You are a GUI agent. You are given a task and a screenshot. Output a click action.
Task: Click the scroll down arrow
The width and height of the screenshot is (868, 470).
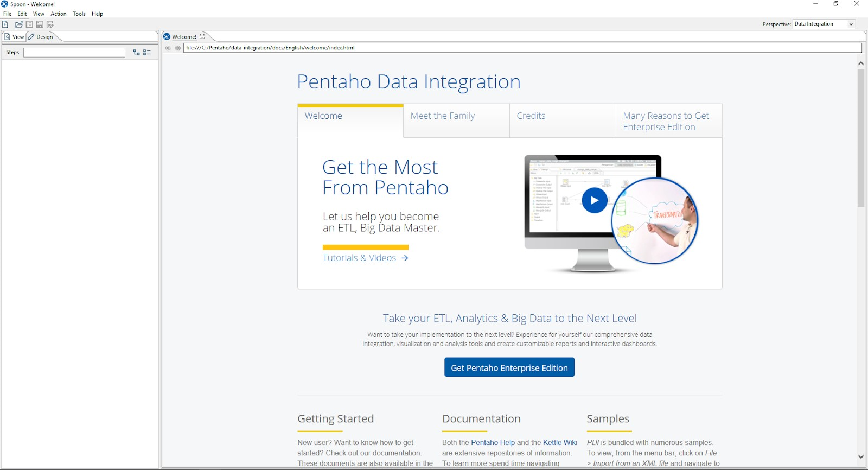(x=861, y=456)
